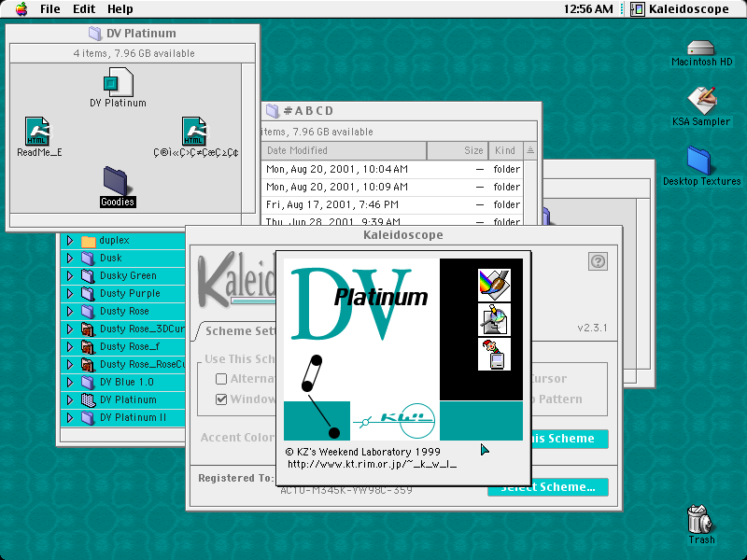
Task: Click the kt.rim.or.jp URL in splash
Action: (x=372, y=464)
